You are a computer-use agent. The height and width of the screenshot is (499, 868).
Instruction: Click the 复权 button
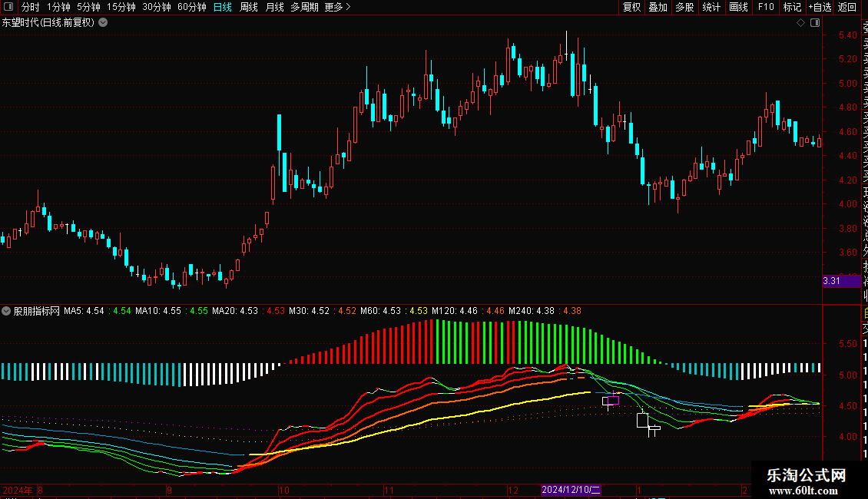[x=631, y=7]
